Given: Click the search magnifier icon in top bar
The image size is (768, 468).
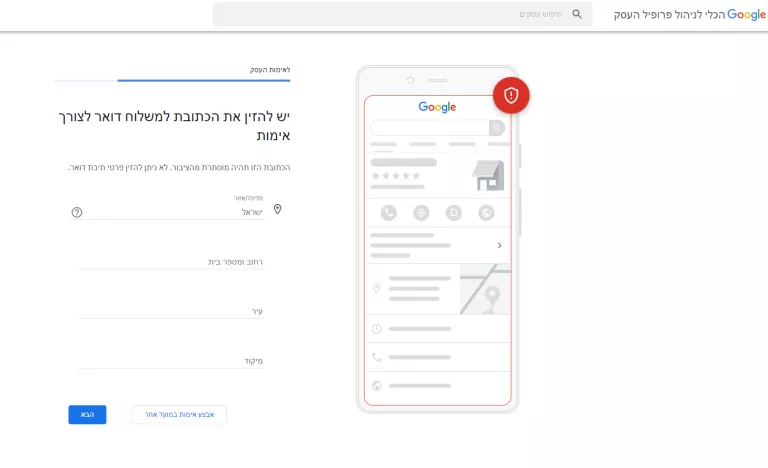Looking at the screenshot, I should point(577,14).
